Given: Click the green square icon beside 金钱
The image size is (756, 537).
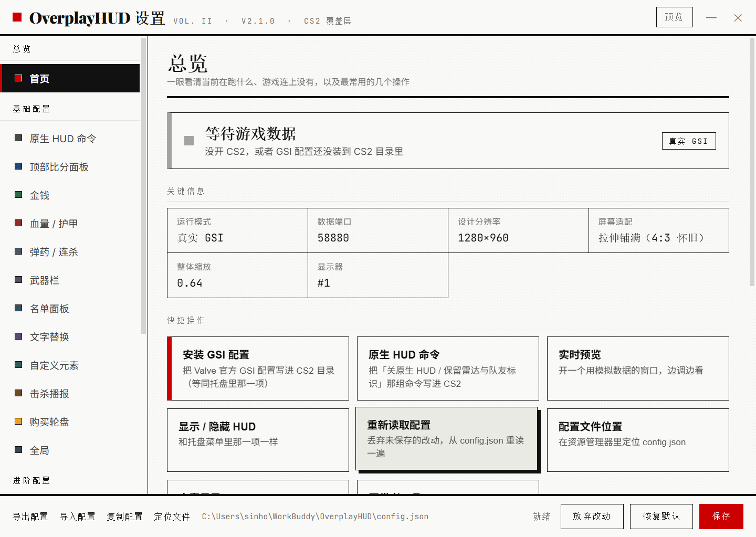Looking at the screenshot, I should pyautogui.click(x=18, y=195).
